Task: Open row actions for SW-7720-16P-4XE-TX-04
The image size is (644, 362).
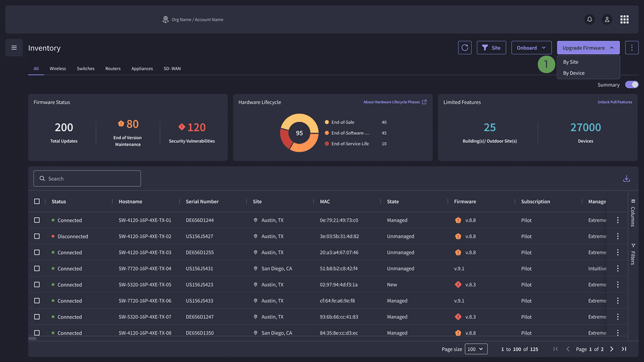Action: (617, 268)
